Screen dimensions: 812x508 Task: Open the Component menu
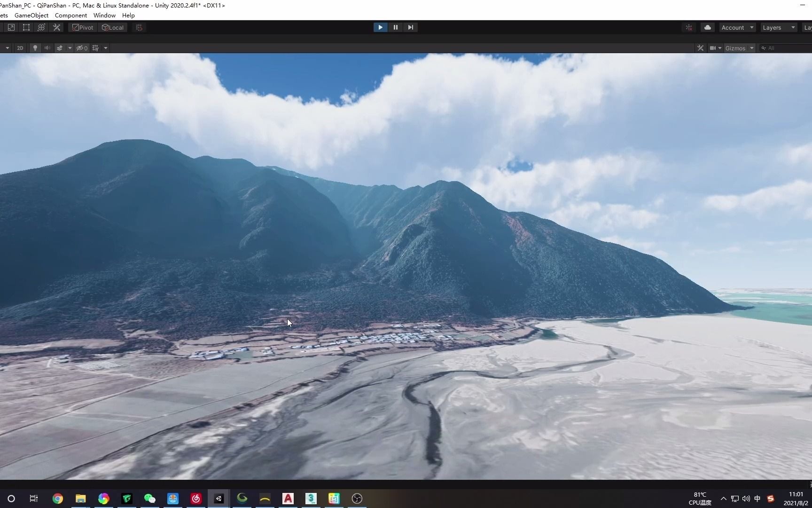click(70, 15)
